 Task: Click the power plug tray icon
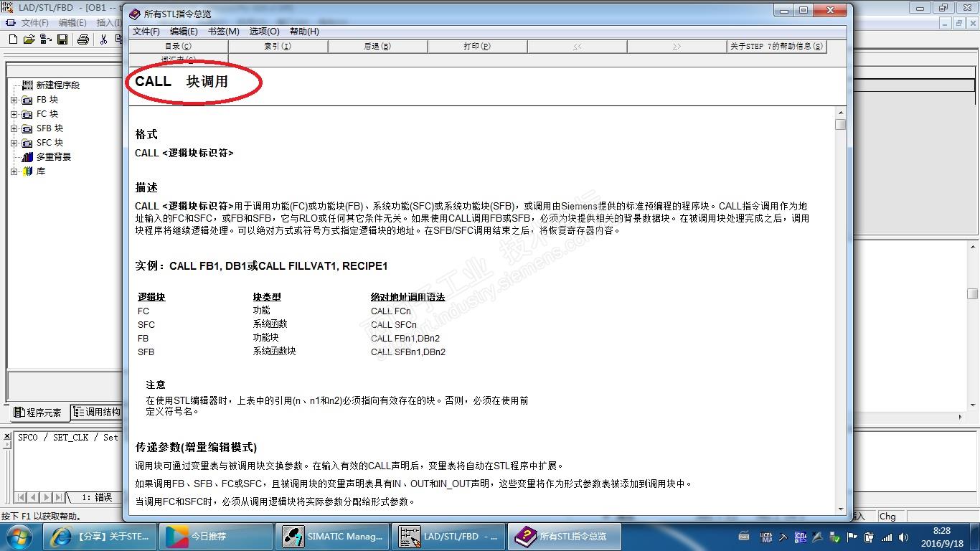pos(869,537)
